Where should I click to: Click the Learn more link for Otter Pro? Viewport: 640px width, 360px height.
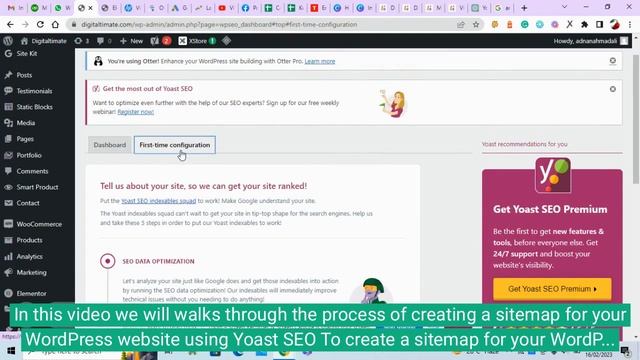(320, 61)
